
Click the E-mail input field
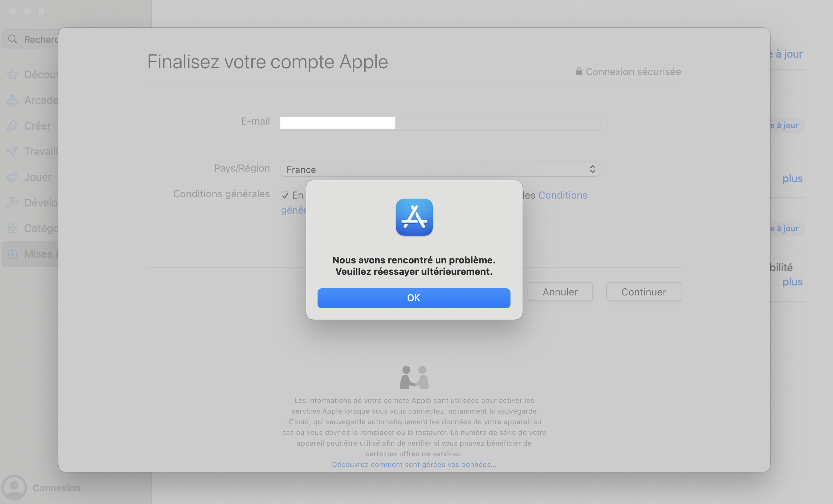tap(441, 123)
